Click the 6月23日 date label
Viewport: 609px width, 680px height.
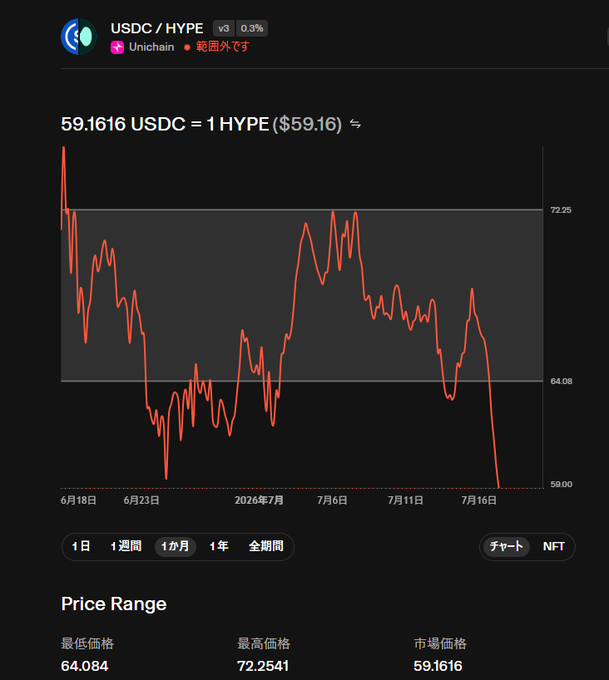[x=141, y=500]
